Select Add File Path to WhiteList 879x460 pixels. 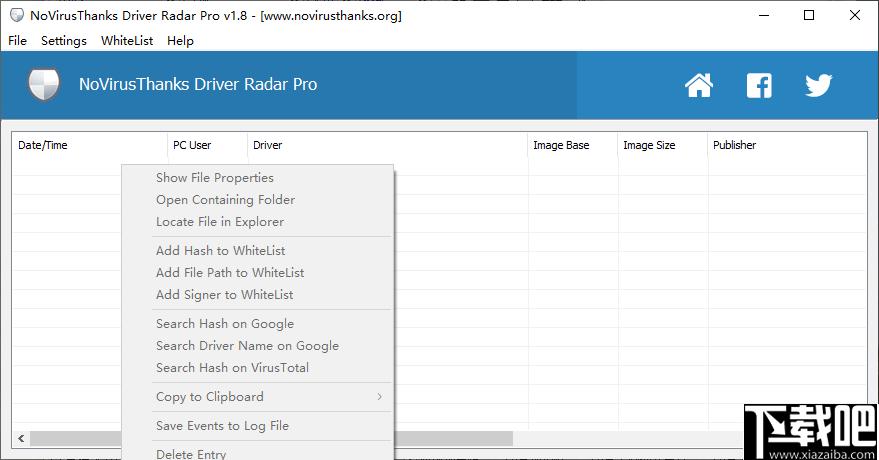coord(258,272)
